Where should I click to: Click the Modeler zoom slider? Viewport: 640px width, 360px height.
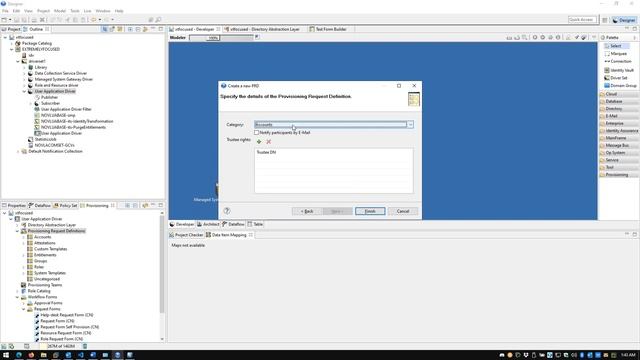[x=221, y=38]
